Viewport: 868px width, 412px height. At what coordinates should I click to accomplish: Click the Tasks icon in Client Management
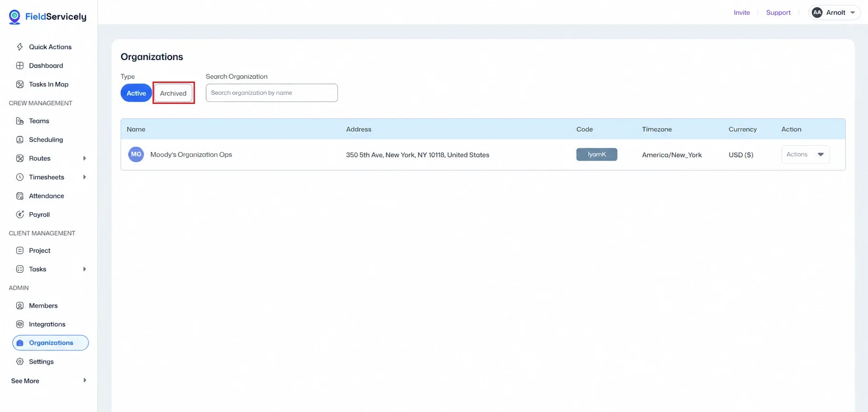[x=20, y=269]
